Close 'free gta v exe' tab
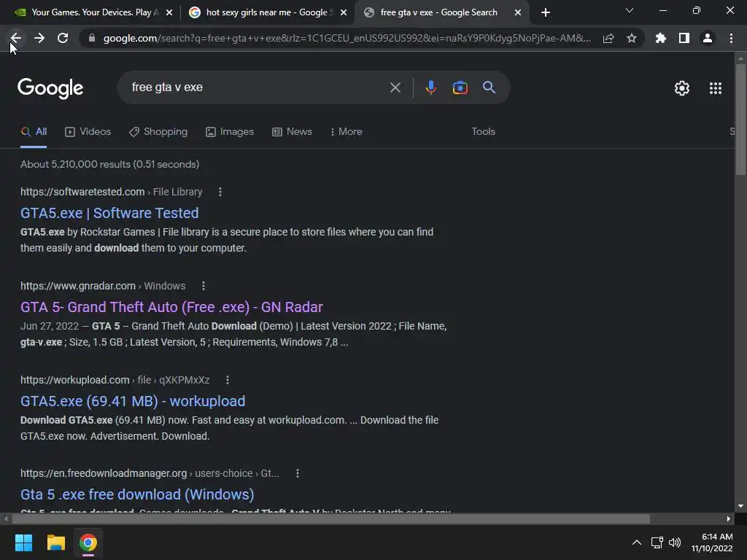Image resolution: width=747 pixels, height=560 pixels. [x=518, y=12]
